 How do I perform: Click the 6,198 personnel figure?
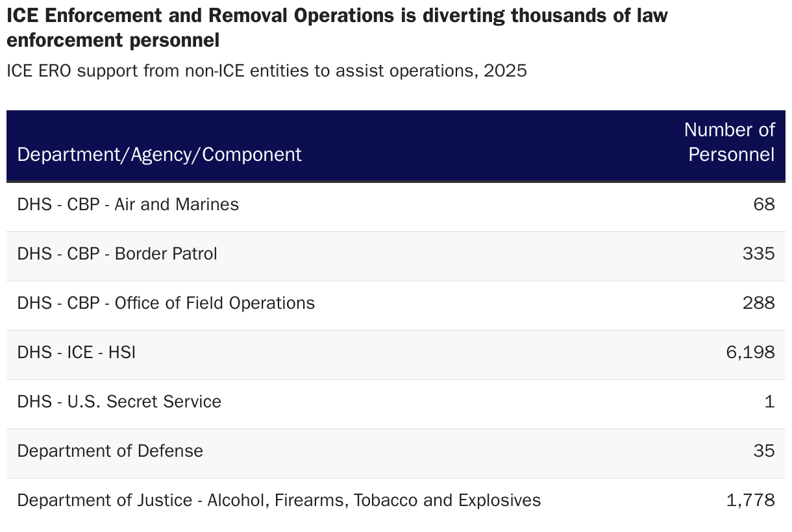tap(750, 352)
